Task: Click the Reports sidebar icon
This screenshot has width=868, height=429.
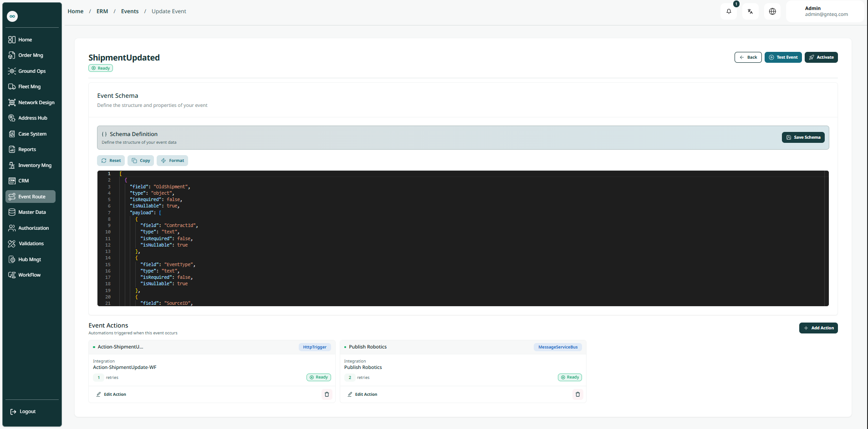Action: coord(12,149)
